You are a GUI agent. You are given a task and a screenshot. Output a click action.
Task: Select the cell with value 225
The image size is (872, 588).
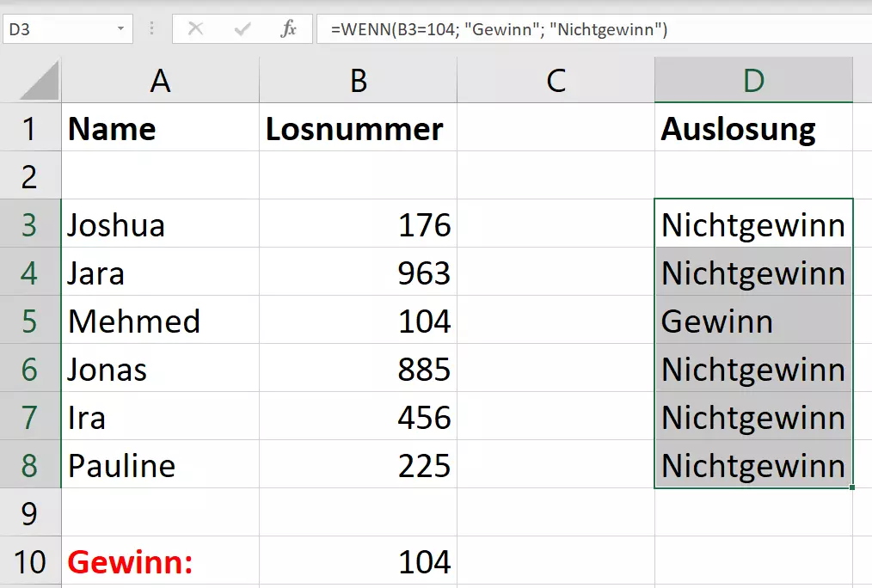[x=358, y=464]
